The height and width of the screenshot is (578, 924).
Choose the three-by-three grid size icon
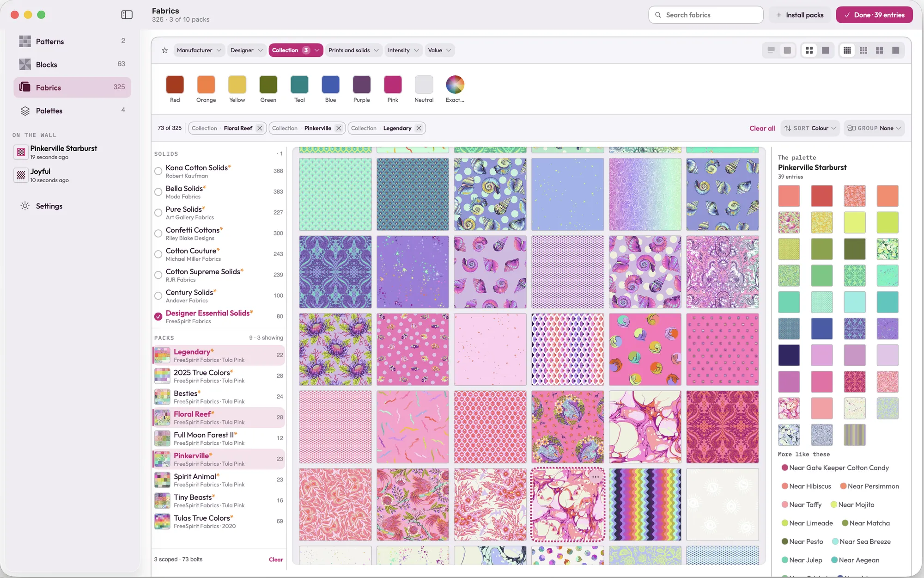tap(863, 50)
